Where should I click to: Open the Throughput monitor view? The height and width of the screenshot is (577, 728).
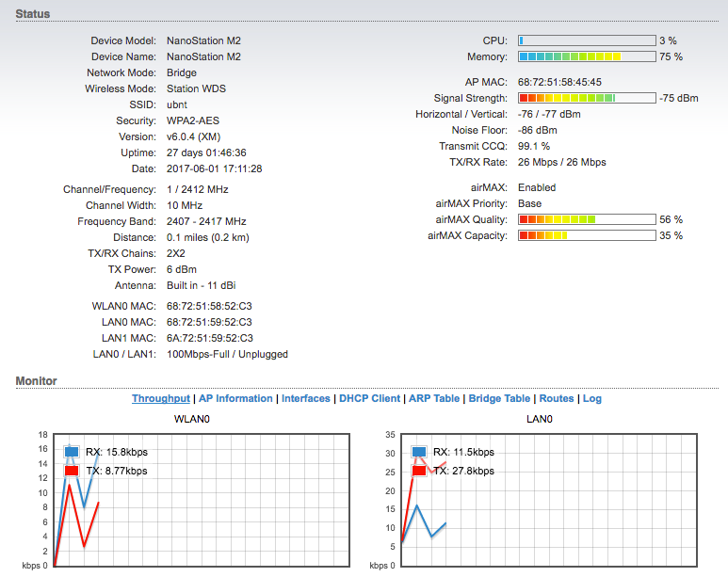(160, 398)
